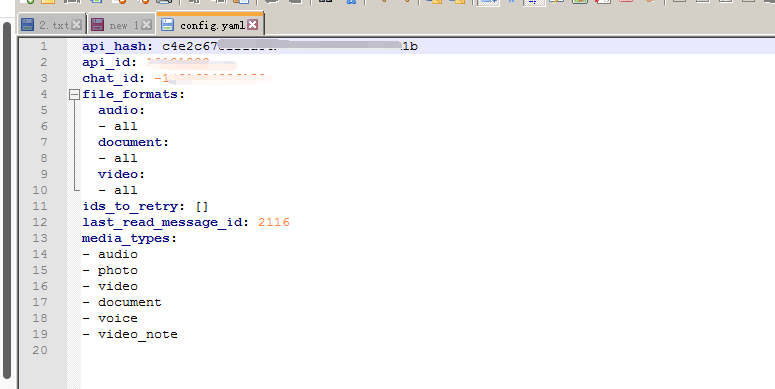Close the new 1 tab
Viewport: 775px width, 389px height.
(x=146, y=25)
